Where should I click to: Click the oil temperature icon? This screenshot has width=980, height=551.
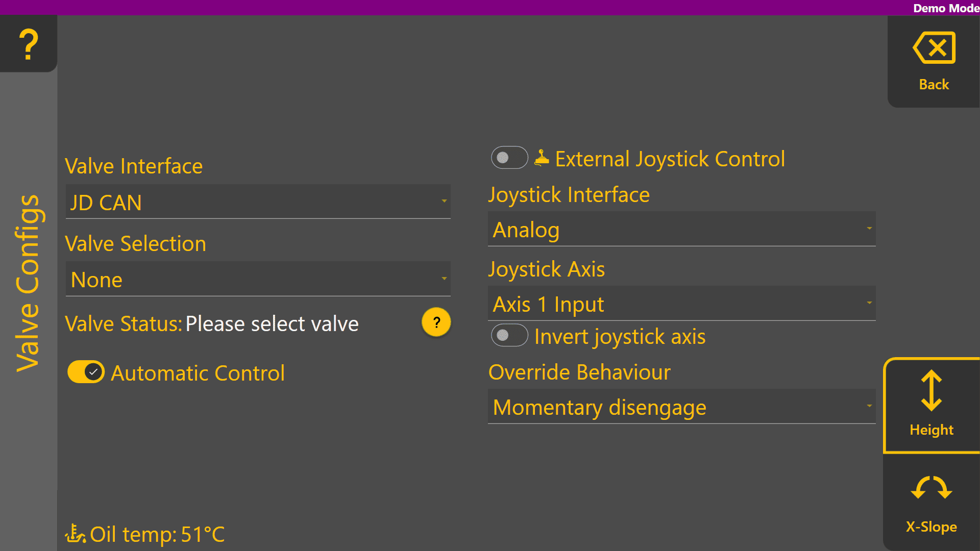point(75,534)
